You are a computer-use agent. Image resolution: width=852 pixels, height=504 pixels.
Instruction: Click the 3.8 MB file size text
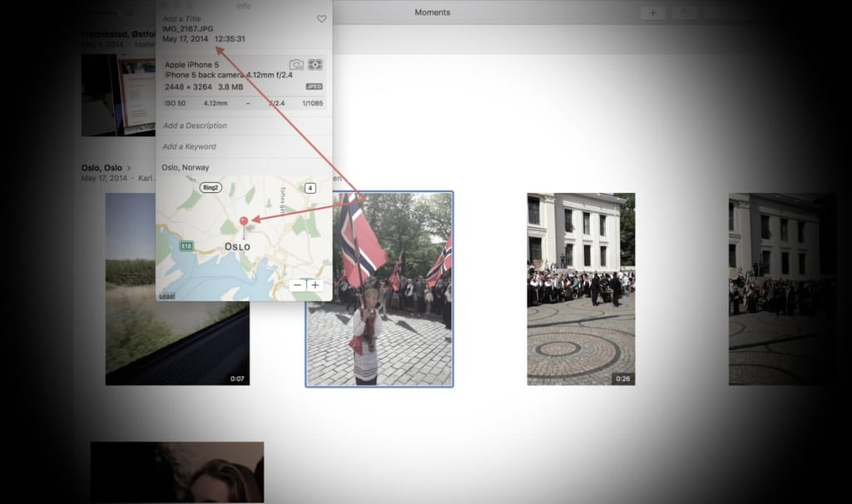click(230, 86)
